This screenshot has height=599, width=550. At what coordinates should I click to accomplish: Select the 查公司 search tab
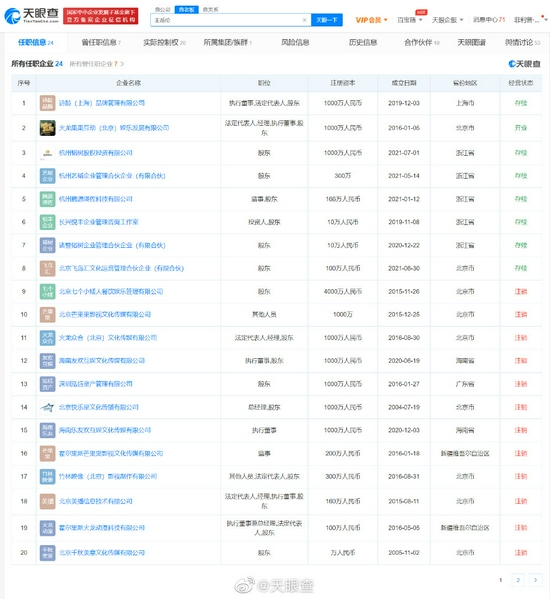[x=163, y=10]
